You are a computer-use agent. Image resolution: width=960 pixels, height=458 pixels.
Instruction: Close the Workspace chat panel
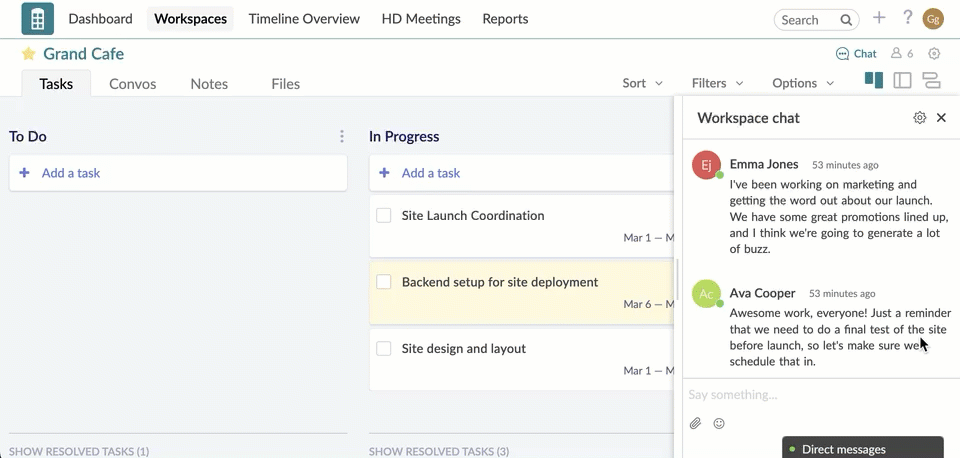942,118
